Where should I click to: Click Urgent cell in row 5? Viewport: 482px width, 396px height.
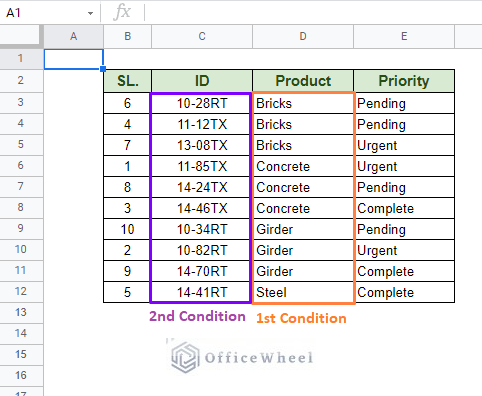point(404,145)
